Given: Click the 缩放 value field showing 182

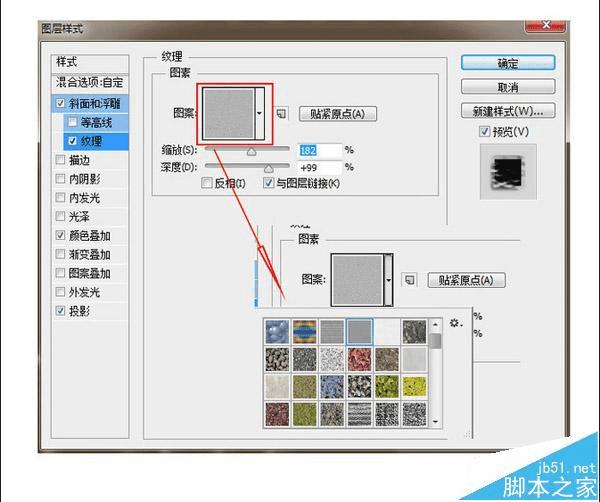Looking at the screenshot, I should pos(320,150).
